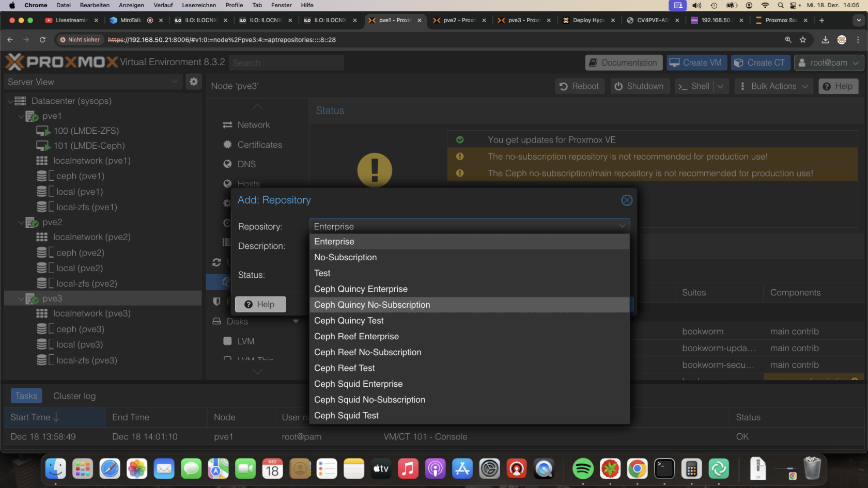The width and height of the screenshot is (868, 488).
Task: Open node Shell
Action: coord(694,86)
